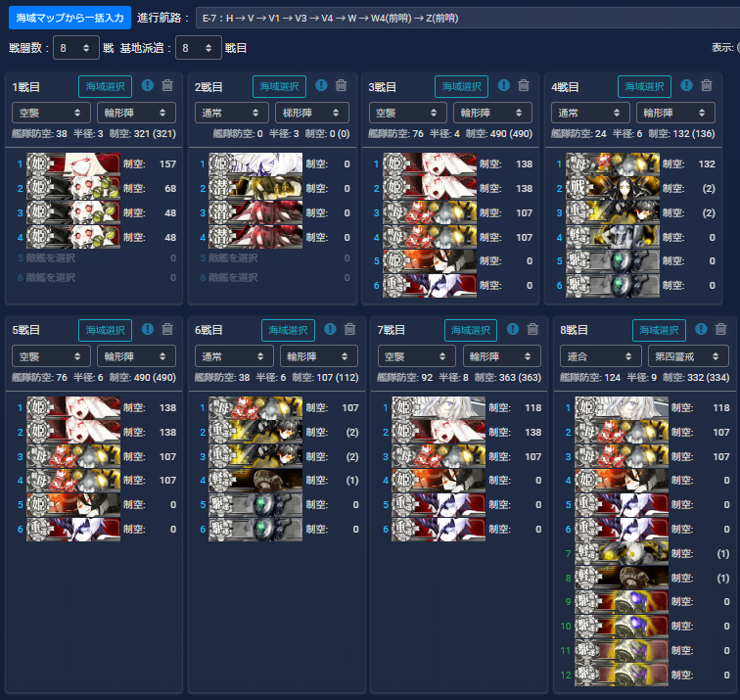Show info icon for 1戦目
The width and height of the screenshot is (740, 700).
[x=147, y=85]
